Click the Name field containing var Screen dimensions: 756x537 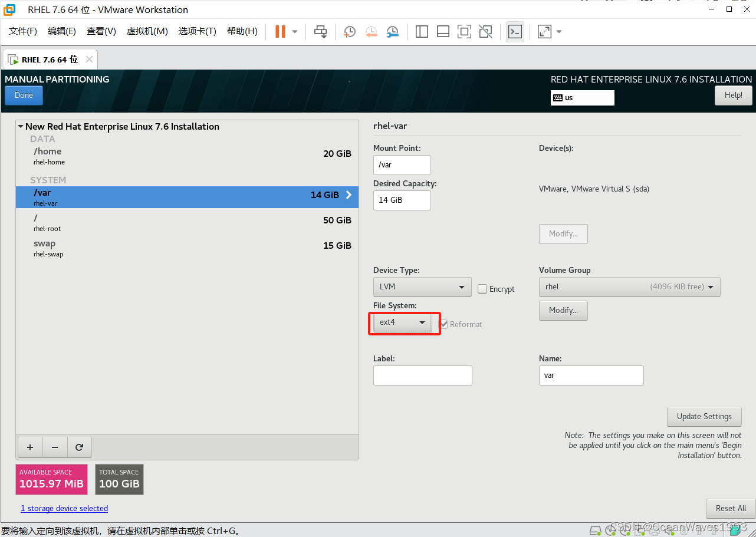click(591, 375)
